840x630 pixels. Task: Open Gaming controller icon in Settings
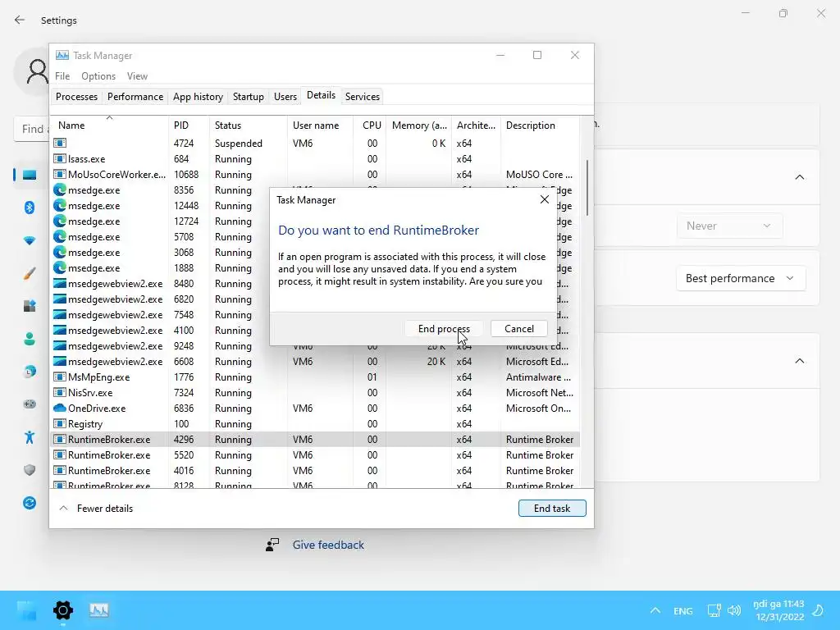(x=30, y=404)
